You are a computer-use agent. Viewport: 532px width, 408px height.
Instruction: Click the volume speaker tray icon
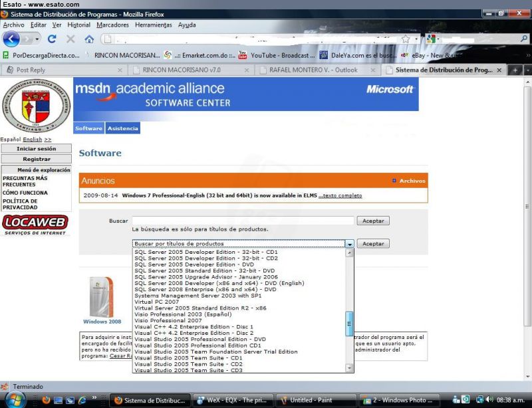pyautogui.click(x=489, y=400)
